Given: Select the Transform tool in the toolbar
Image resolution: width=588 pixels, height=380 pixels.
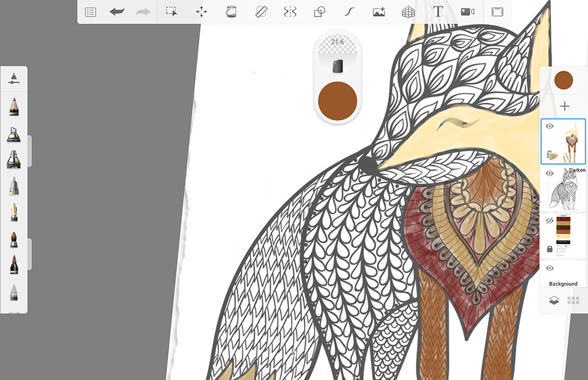Looking at the screenshot, I should [x=201, y=12].
